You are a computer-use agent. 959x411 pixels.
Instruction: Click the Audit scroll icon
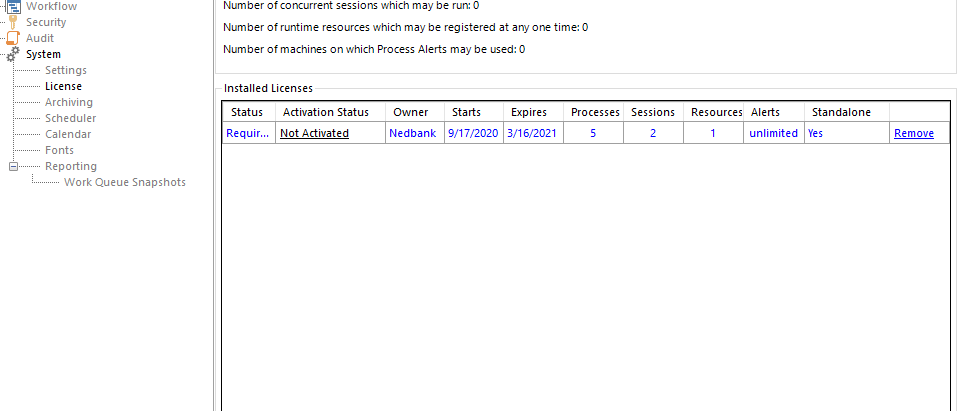point(13,39)
